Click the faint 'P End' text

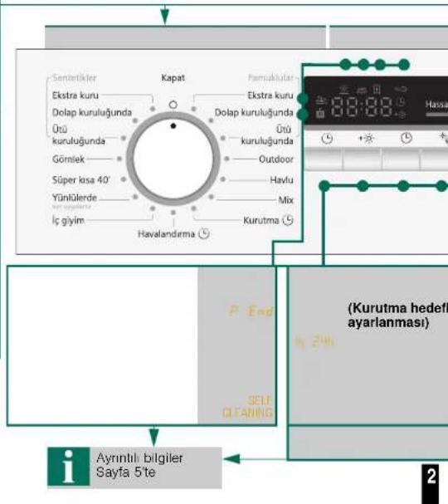tap(251, 311)
